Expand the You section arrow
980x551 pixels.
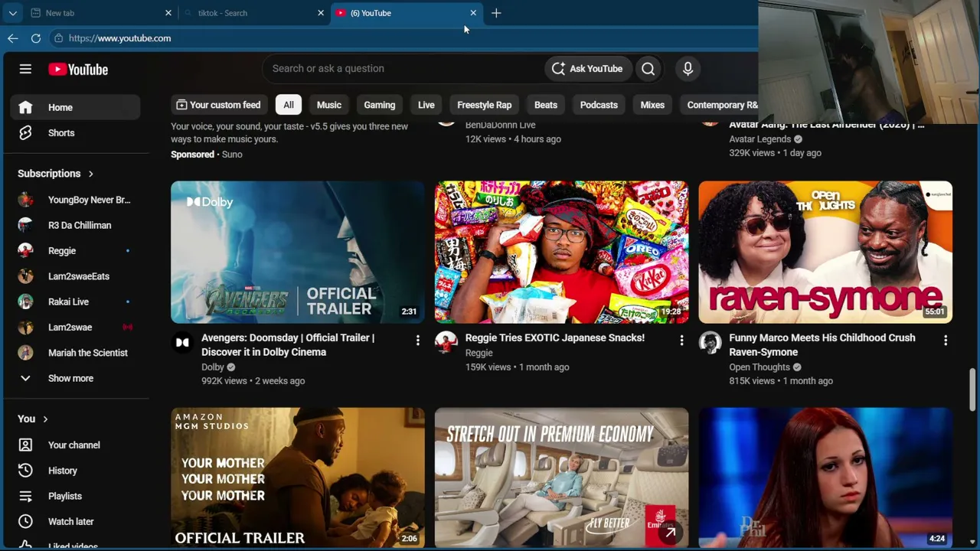[45, 419]
